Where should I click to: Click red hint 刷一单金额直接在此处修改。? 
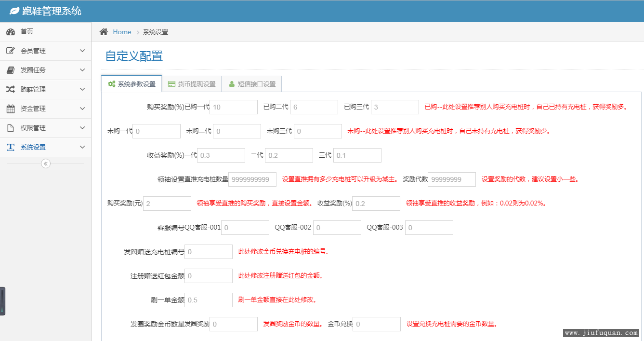tap(277, 300)
